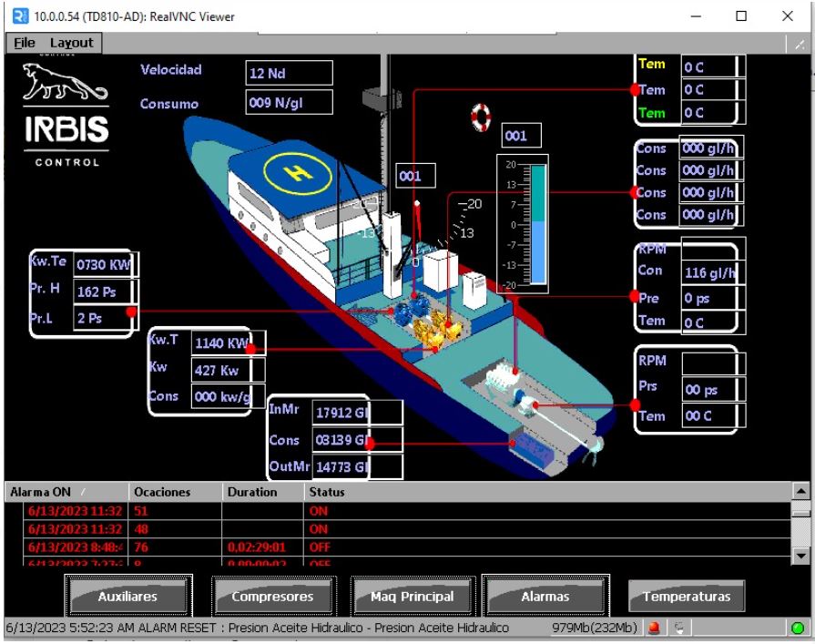Open the File menu
815x644 pixels.
(x=24, y=43)
